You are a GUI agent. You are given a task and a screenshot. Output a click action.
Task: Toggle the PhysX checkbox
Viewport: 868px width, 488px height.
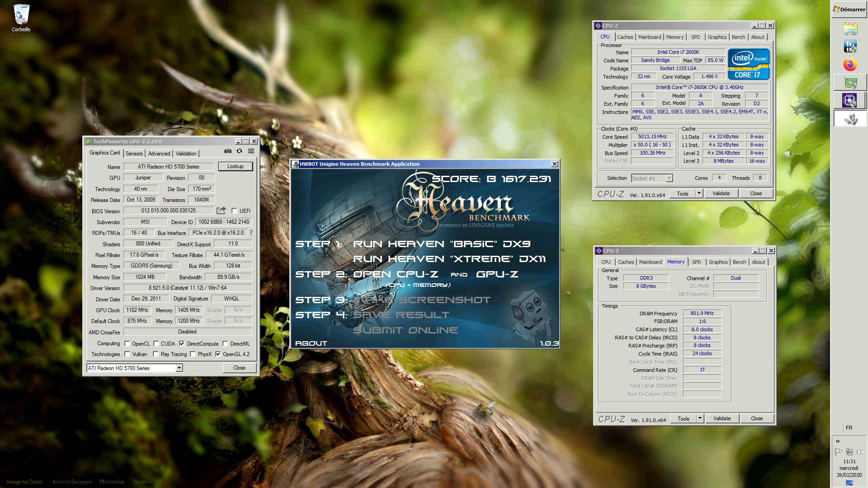tap(193, 354)
